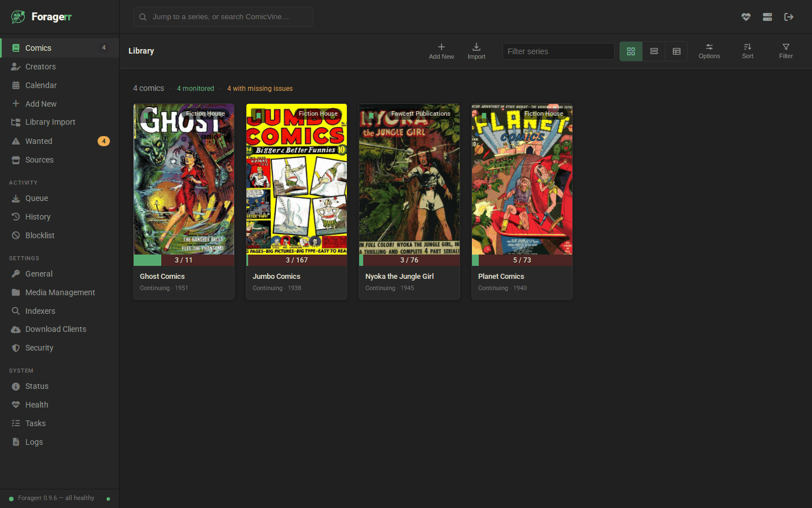The width and height of the screenshot is (812, 508).
Task: Open the Filter dropdown in the toolbar
Action: (786, 51)
